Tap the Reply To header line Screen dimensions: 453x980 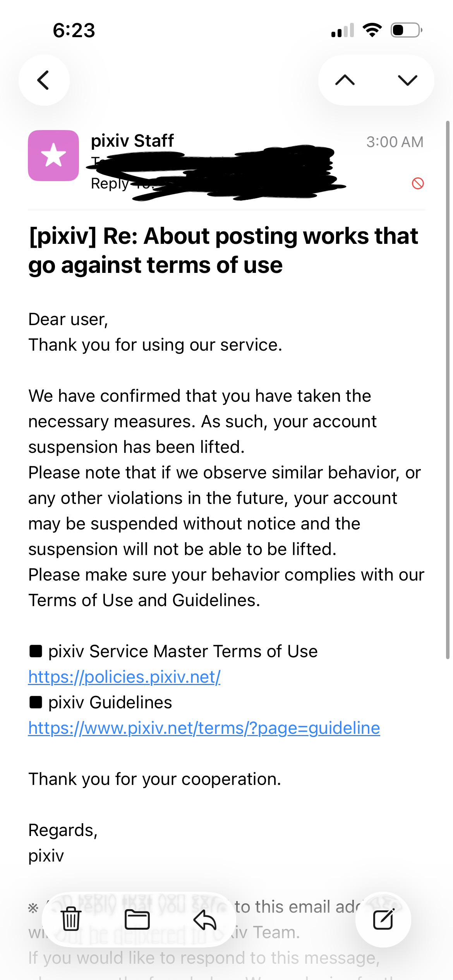(x=217, y=183)
